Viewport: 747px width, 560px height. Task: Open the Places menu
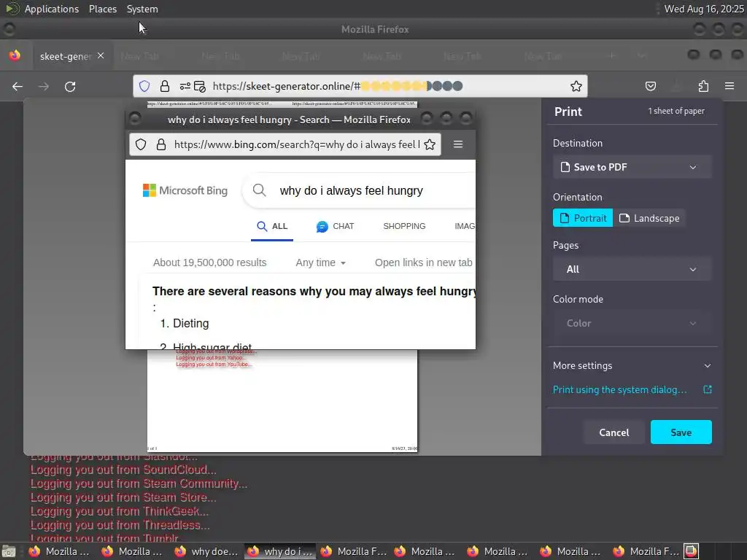coord(103,9)
